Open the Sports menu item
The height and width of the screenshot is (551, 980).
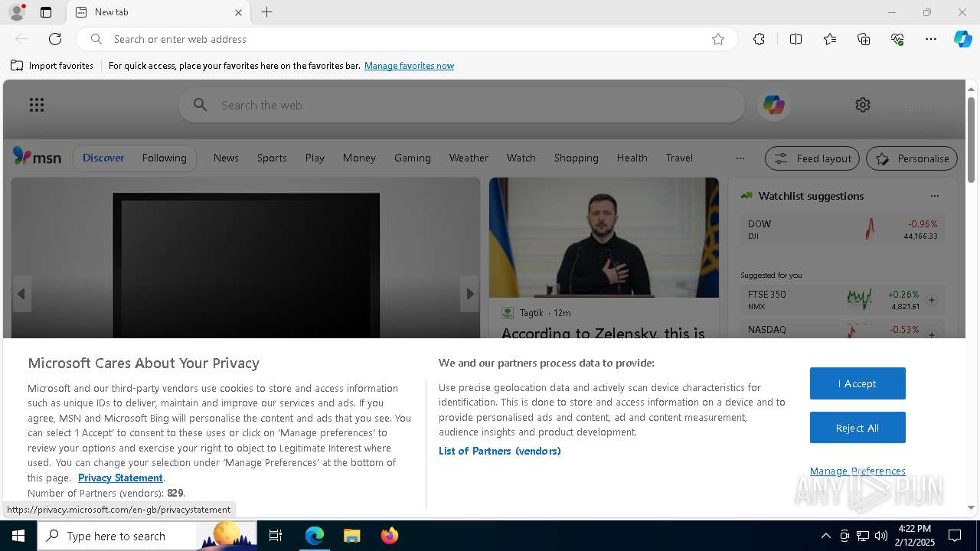272,158
